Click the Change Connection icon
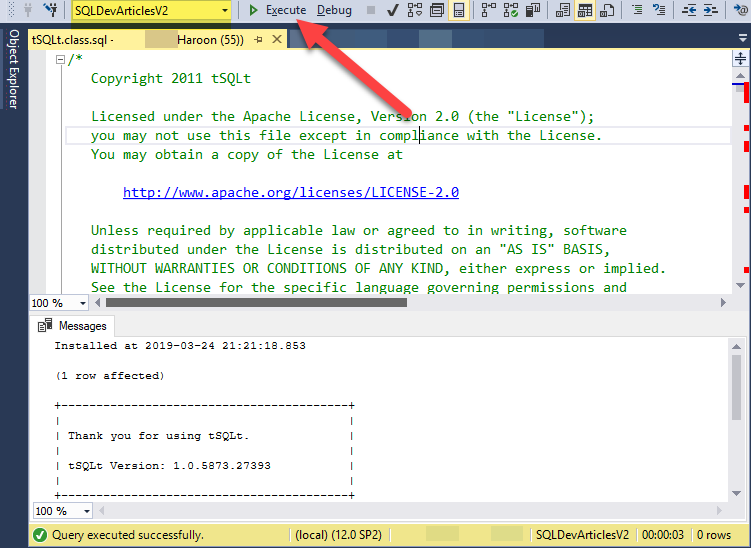 (50, 10)
